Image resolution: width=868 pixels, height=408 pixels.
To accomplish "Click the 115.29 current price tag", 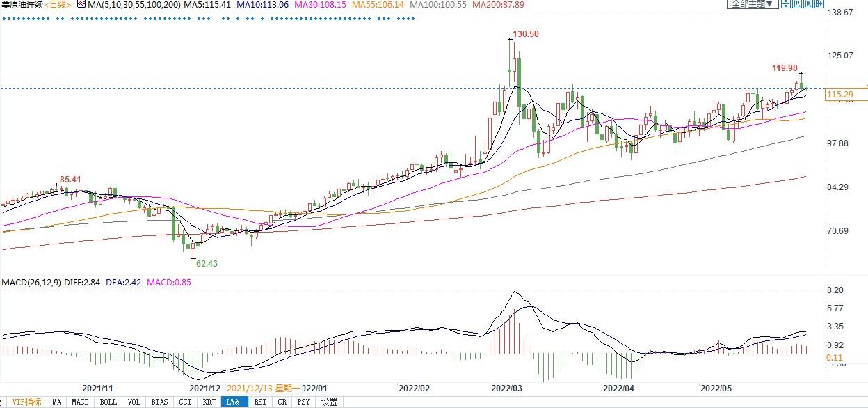I will (x=839, y=94).
